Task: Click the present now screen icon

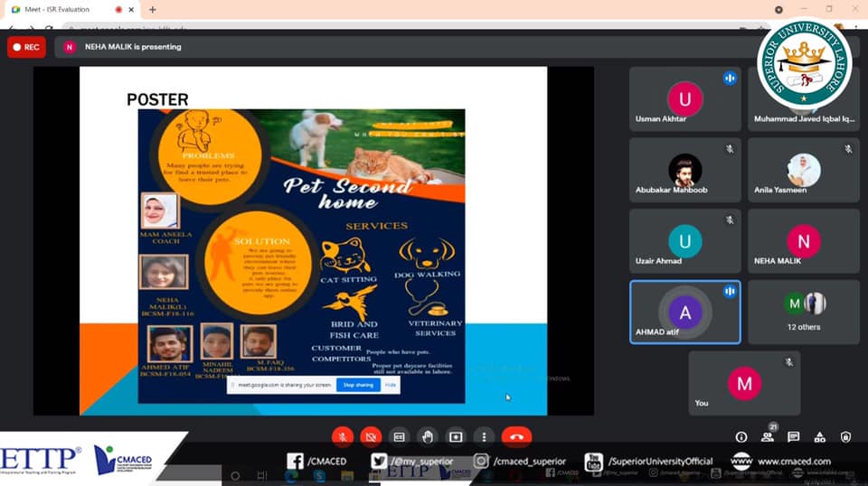Action: (456, 436)
